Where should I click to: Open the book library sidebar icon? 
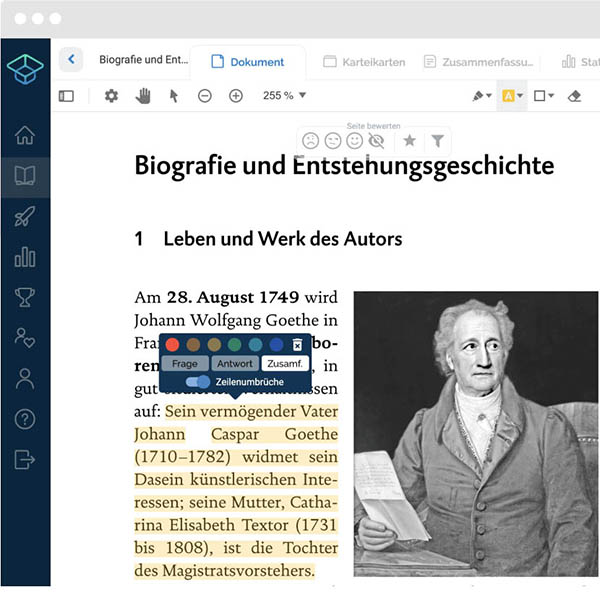point(25,176)
